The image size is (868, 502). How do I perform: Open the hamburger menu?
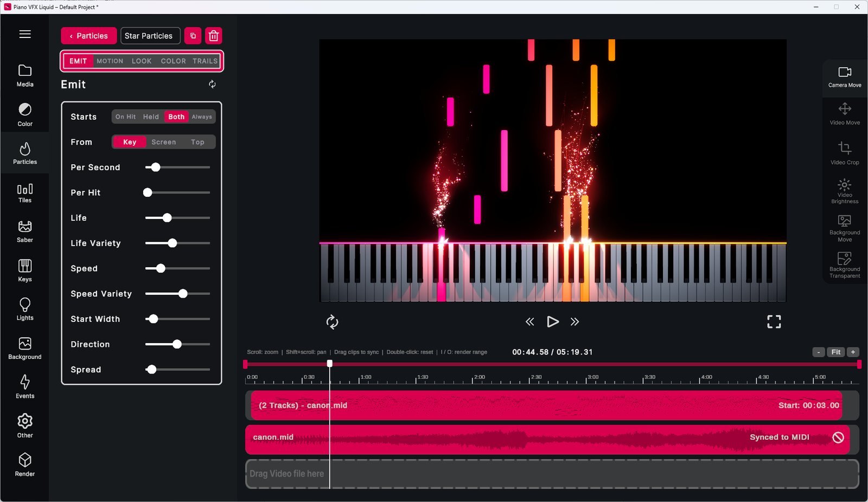[x=25, y=34]
